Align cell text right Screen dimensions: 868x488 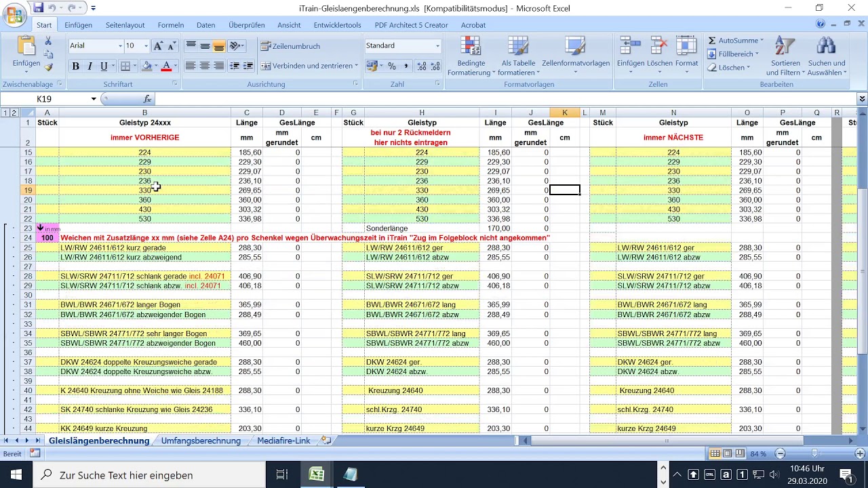tap(219, 66)
